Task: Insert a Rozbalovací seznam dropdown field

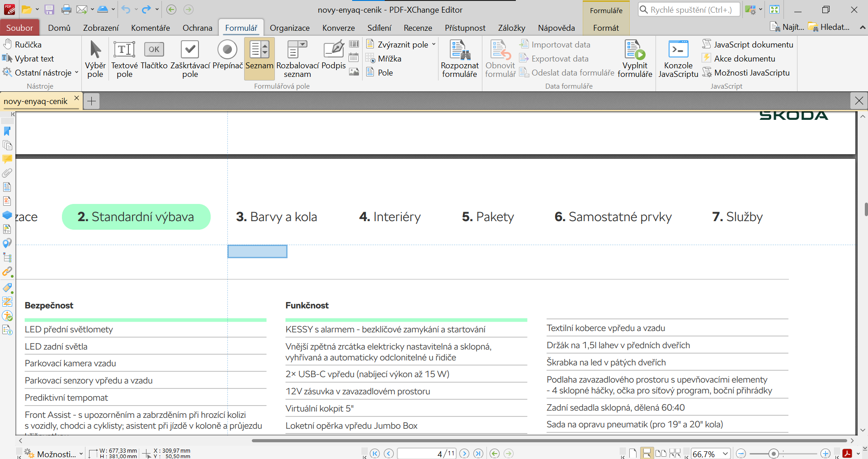Action: click(x=297, y=59)
